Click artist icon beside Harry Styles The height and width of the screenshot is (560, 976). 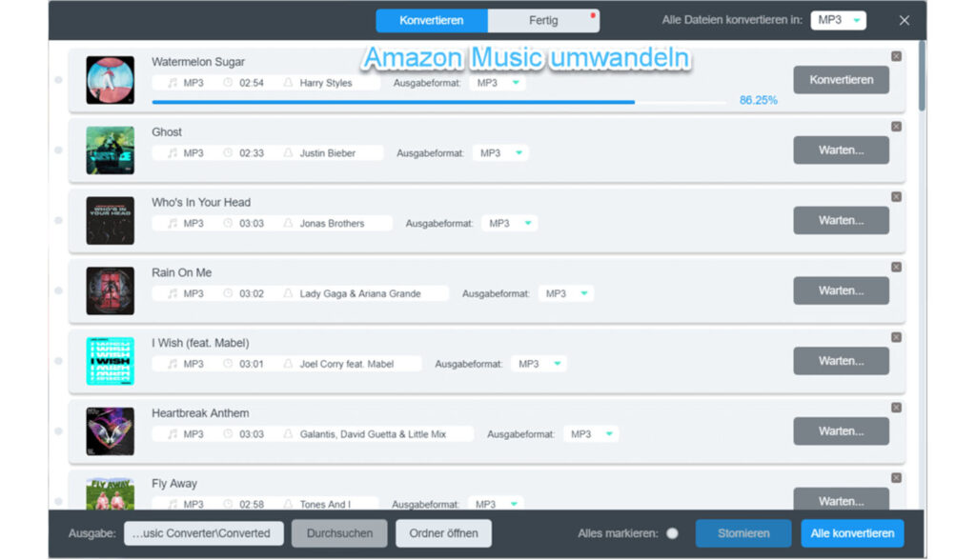(x=288, y=83)
